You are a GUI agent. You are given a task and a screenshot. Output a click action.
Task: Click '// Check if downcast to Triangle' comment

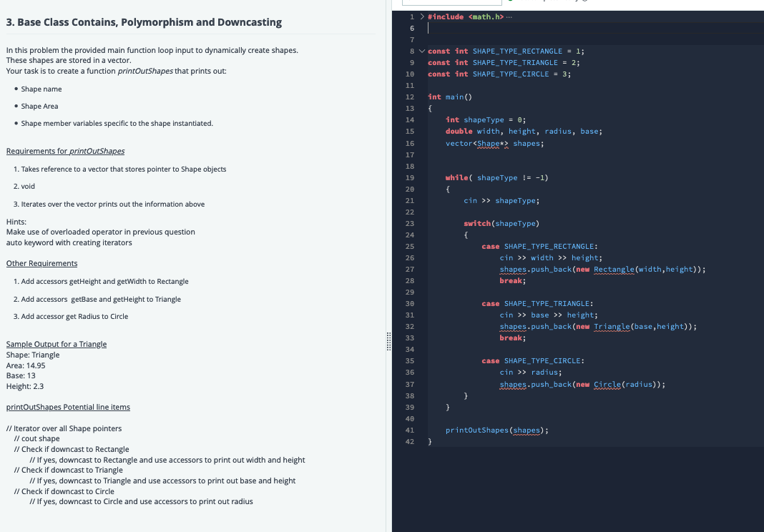(68, 470)
